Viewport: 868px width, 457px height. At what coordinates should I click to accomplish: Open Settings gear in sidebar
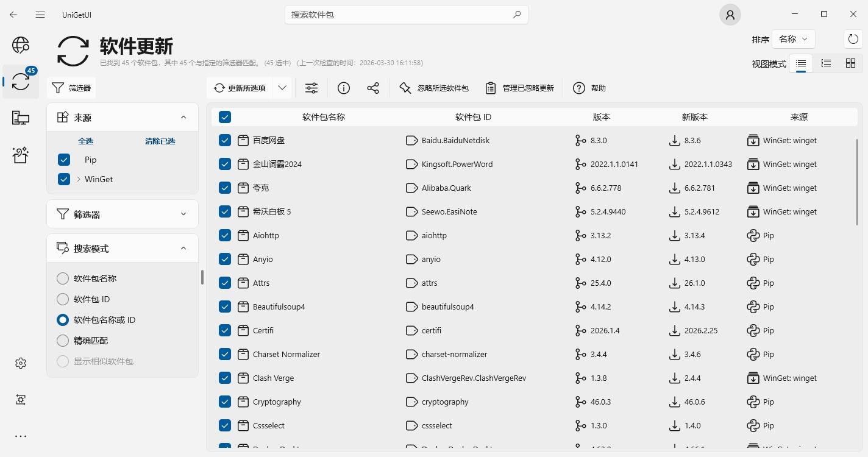point(21,363)
